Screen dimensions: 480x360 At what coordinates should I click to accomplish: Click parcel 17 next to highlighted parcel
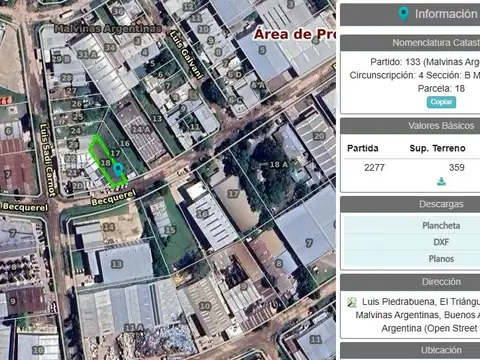pos(115,153)
